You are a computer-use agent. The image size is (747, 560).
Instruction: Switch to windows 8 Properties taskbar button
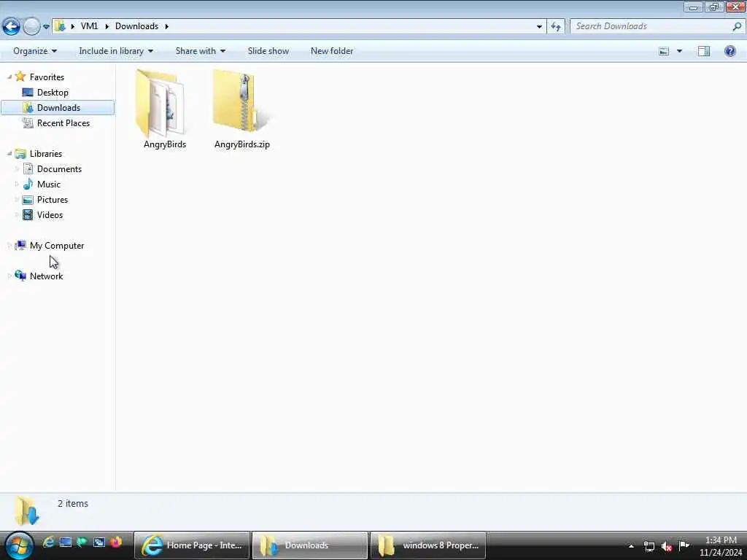[427, 545]
